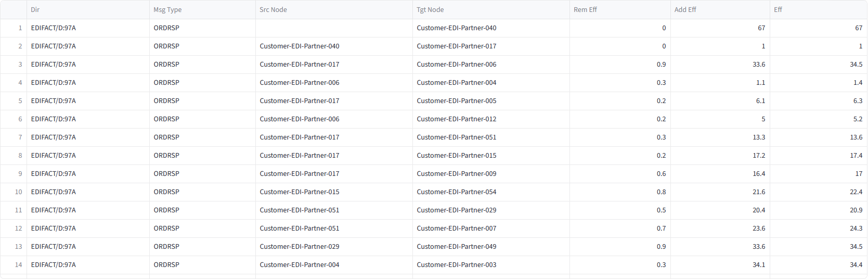Sort by the Msg Type column header

point(167,10)
